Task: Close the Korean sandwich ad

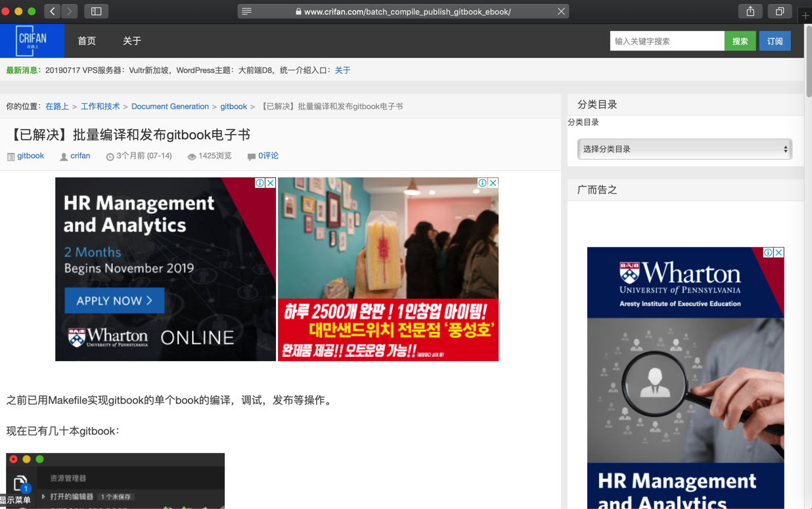Action: (493, 183)
